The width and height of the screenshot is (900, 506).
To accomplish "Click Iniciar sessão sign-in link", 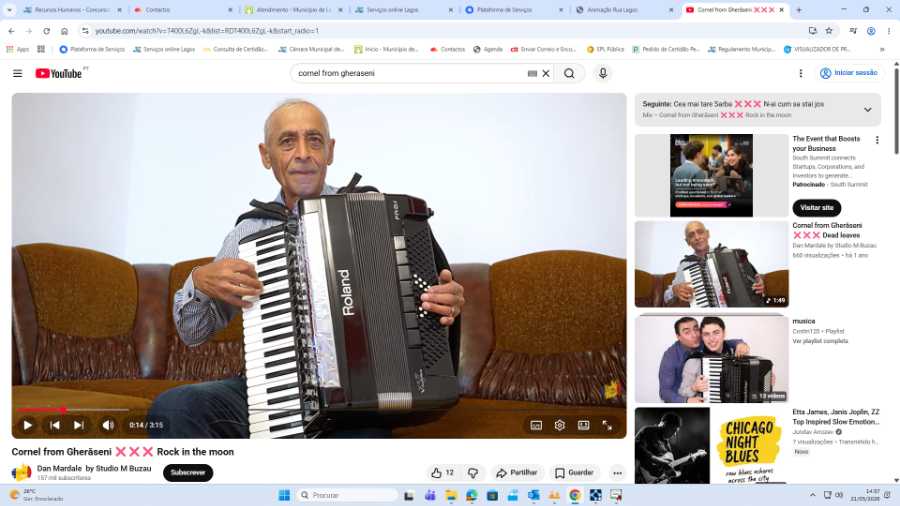I will tap(848, 73).
